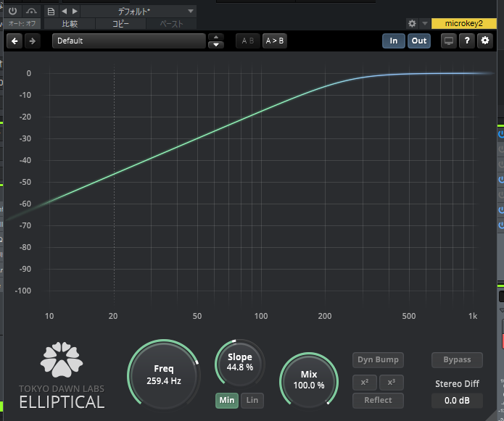The height and width of the screenshot is (421, 504).
Task: Click the 比較 compare menu item
Action: tap(70, 24)
